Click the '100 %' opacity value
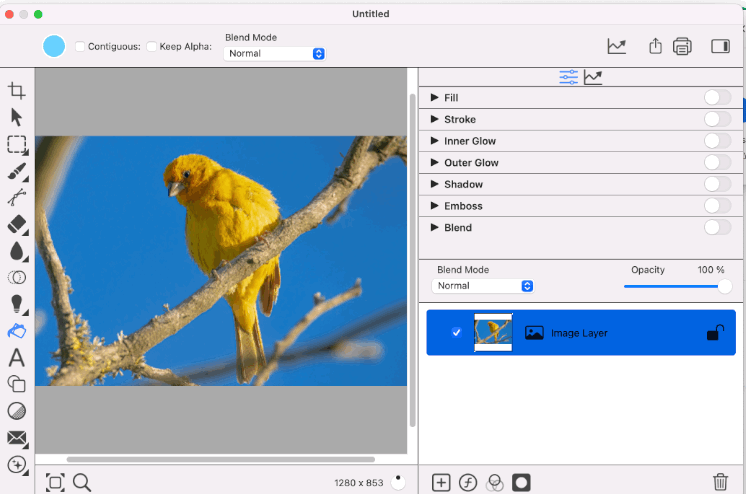Viewport: 746px width, 494px height. tap(711, 270)
